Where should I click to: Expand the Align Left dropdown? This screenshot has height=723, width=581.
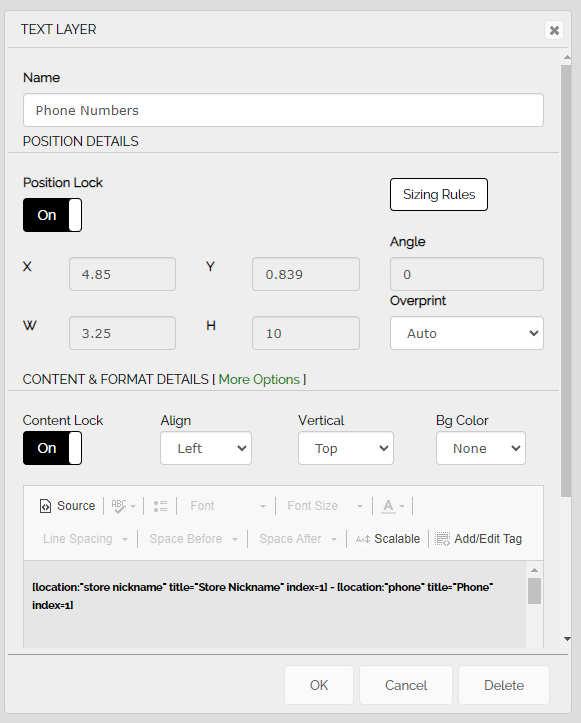206,448
